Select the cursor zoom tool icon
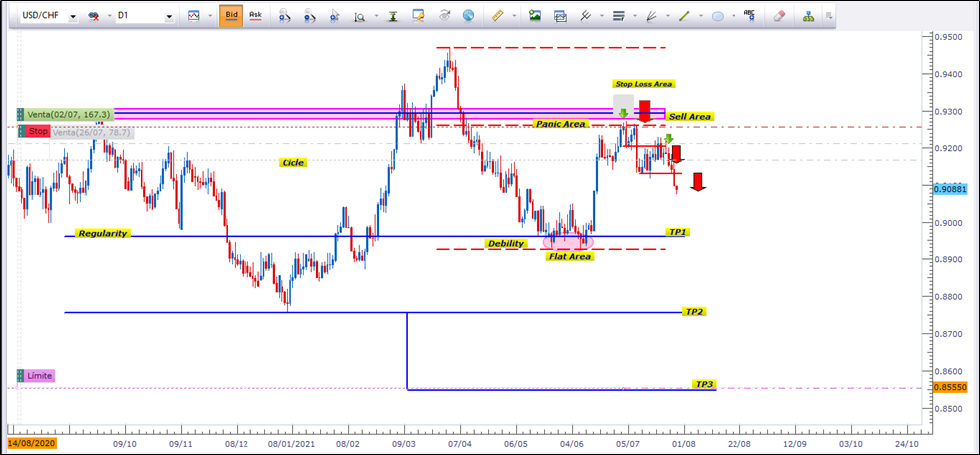Image resolution: width=980 pixels, height=455 pixels. (334, 17)
